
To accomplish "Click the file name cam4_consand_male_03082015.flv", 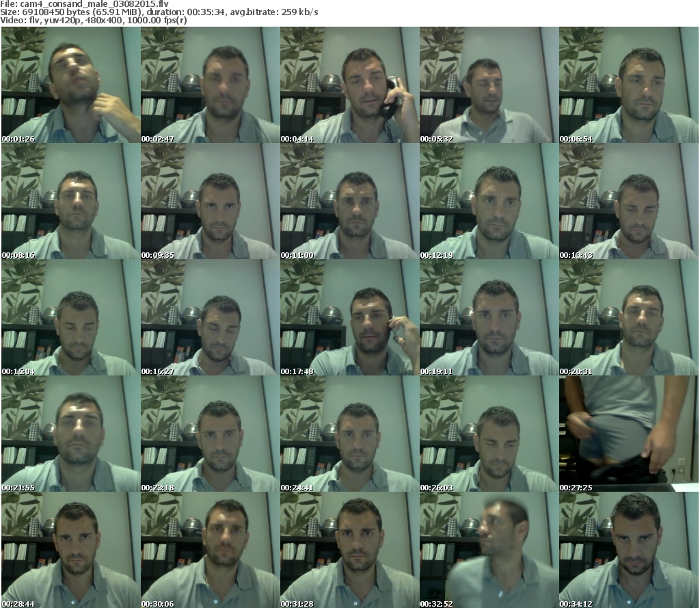I will (94, 4).
